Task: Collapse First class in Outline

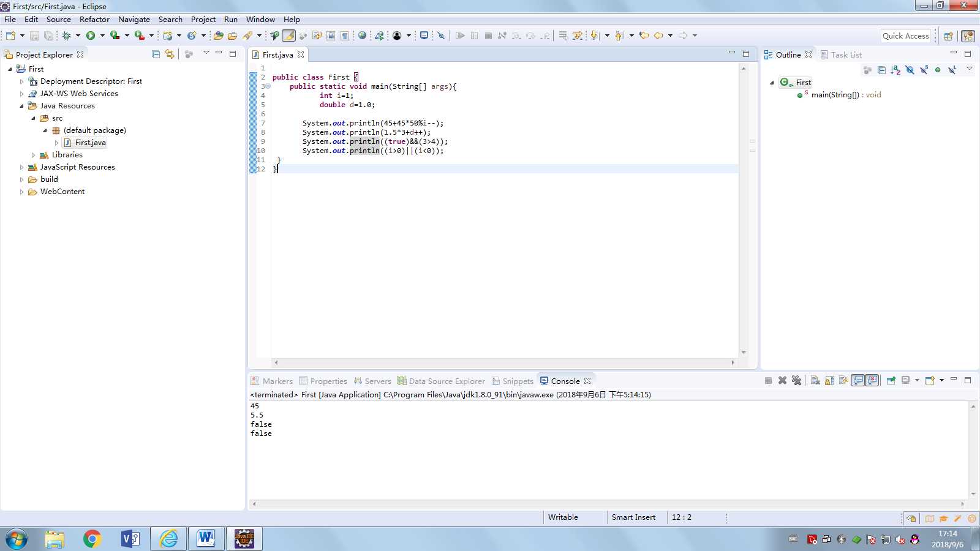Action: coord(772,83)
